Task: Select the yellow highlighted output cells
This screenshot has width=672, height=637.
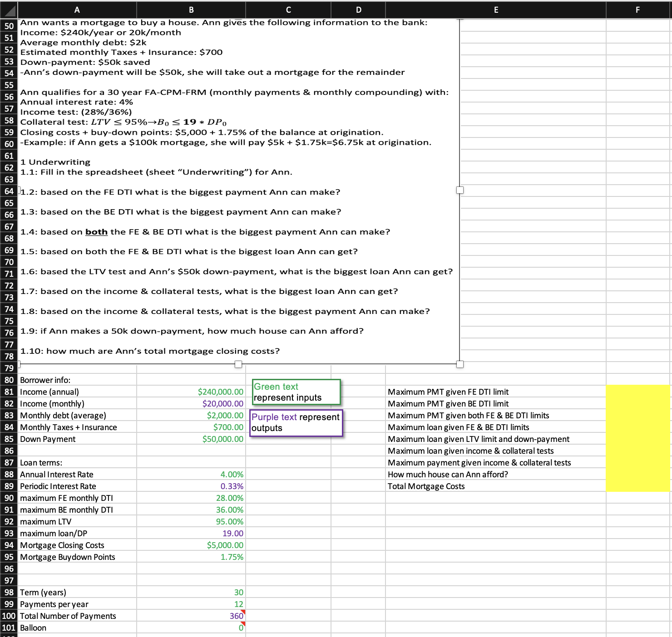Action: (638, 438)
